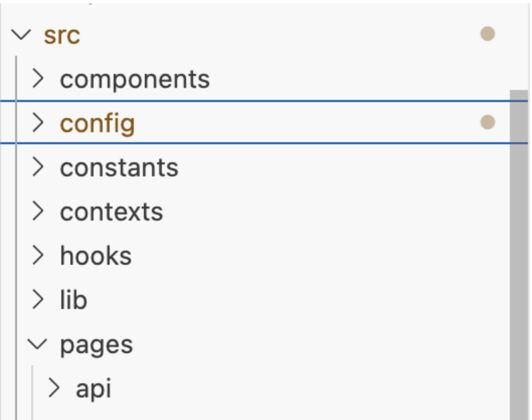Viewport: 532px width, 420px height.
Task: Click the explorer vertical scrollbar
Action: click(x=519, y=251)
